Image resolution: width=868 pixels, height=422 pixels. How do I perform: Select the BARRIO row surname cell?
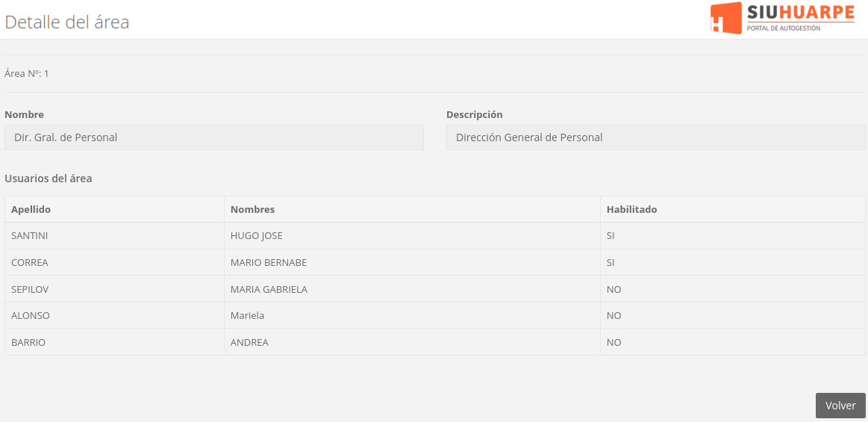[28, 343]
